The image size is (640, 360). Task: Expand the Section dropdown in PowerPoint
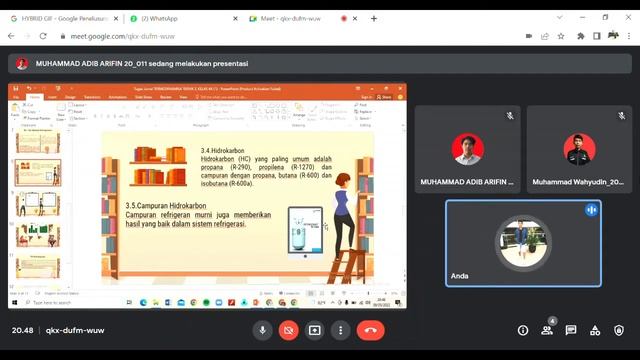coord(78,118)
